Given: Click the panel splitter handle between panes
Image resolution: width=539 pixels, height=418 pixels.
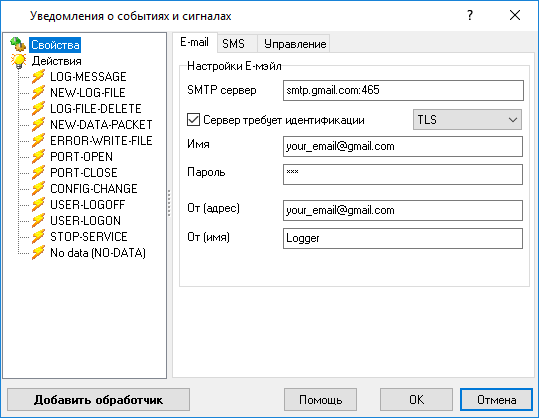Looking at the screenshot, I should pyautogui.click(x=169, y=203).
